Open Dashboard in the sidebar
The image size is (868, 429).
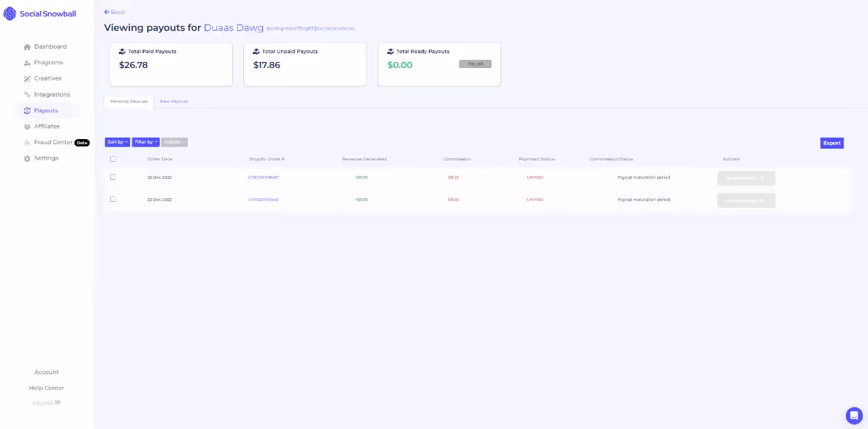50,47
